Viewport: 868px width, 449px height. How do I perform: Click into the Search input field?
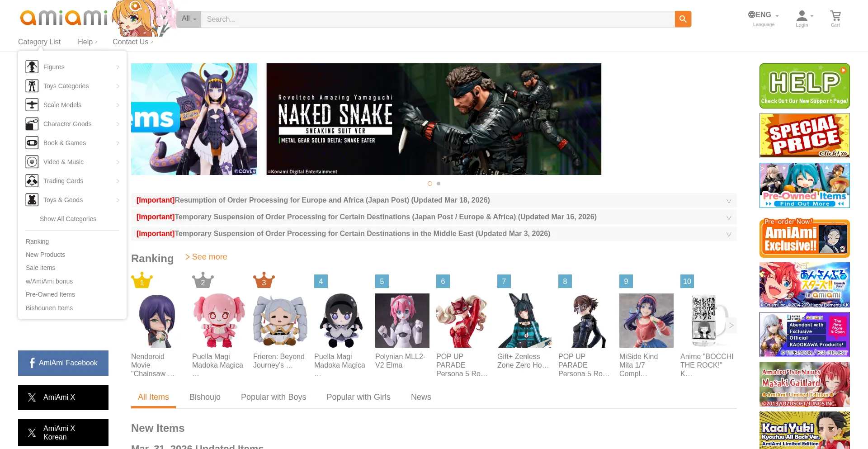pos(438,19)
